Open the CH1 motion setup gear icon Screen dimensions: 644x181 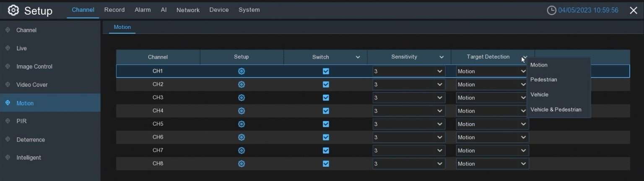pos(241,71)
